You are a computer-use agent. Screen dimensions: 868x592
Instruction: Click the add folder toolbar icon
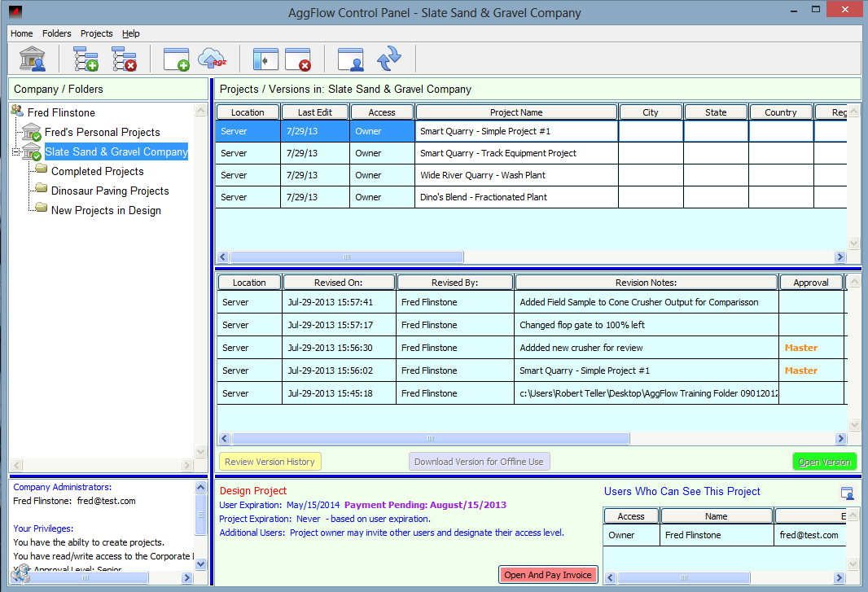tap(85, 59)
